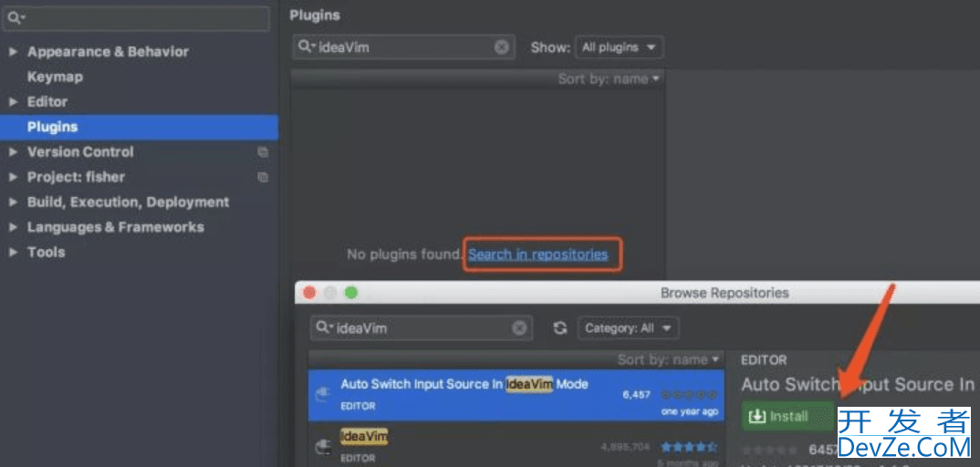Viewport: 980px width, 467px height.
Task: Click project-level copy icon beside Version Control
Action: (x=263, y=151)
